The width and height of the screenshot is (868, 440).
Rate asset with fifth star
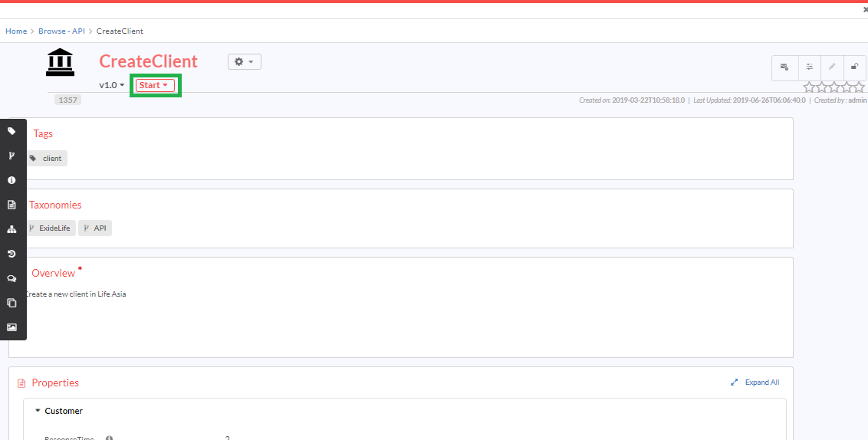tap(859, 87)
